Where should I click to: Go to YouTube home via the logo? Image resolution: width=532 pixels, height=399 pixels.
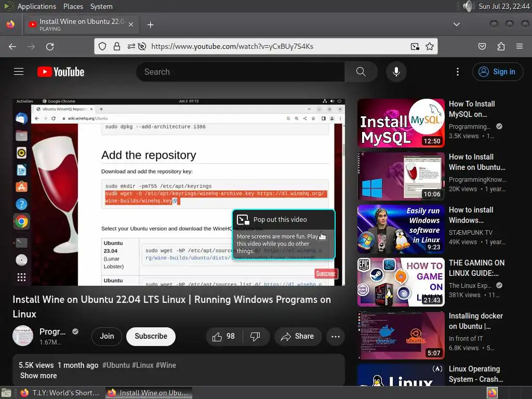click(61, 72)
